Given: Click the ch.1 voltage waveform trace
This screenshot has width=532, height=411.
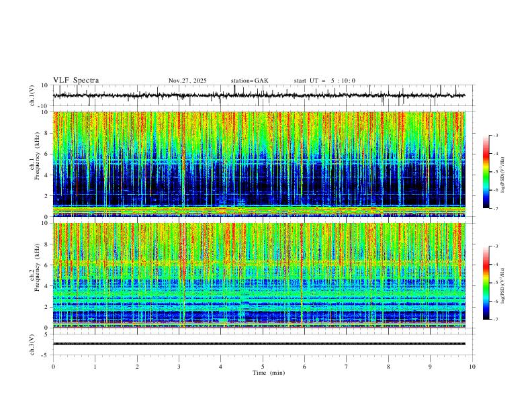Looking at the screenshot, I should pyautogui.click(x=259, y=95).
